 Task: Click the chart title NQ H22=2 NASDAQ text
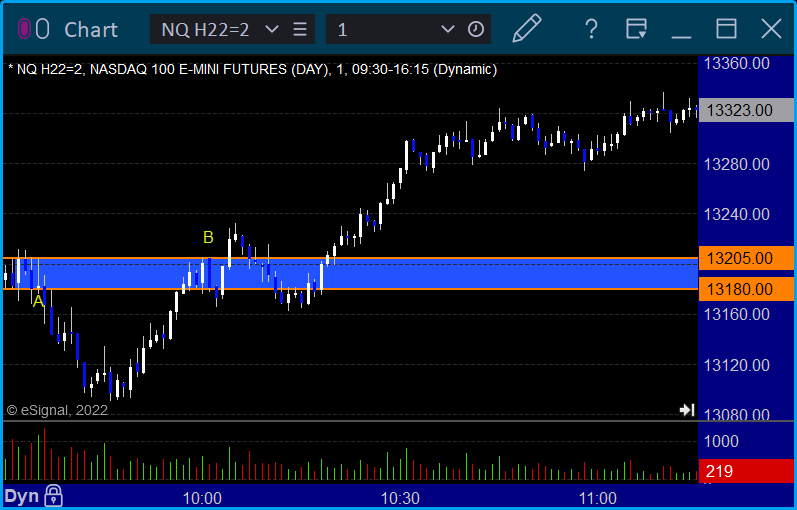[253, 70]
